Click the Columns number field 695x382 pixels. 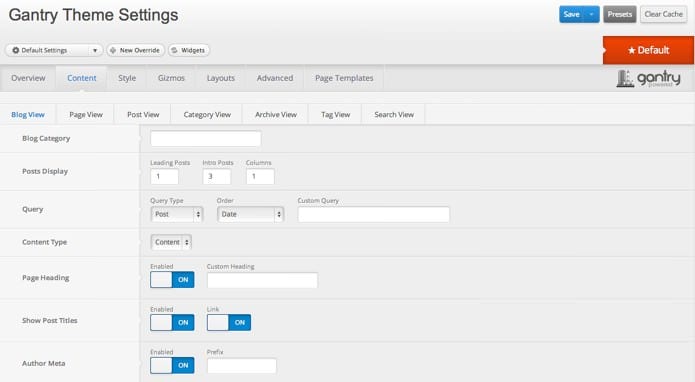tap(260, 176)
